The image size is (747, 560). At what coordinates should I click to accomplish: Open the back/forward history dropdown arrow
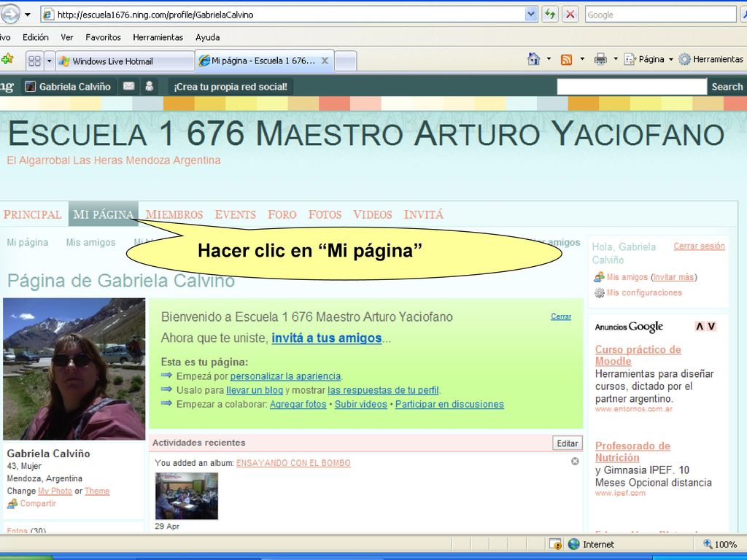coord(28,15)
